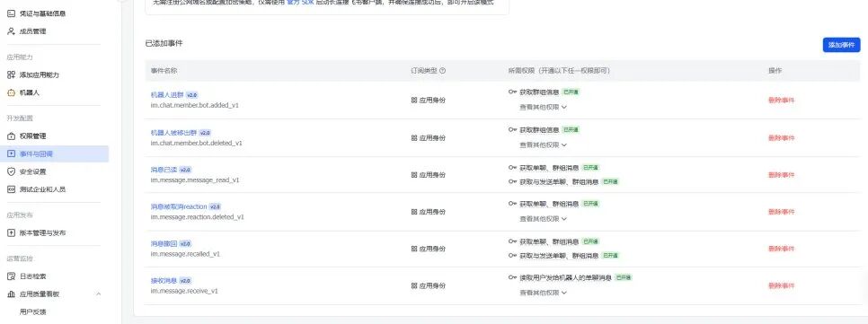Viewport: 868px width, 324px height.
Task: Click the 版本管理与发布 upload icon
Action: tap(11, 232)
